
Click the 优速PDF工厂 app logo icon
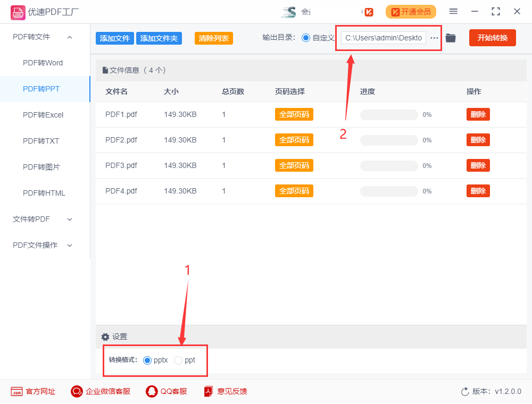pos(18,13)
